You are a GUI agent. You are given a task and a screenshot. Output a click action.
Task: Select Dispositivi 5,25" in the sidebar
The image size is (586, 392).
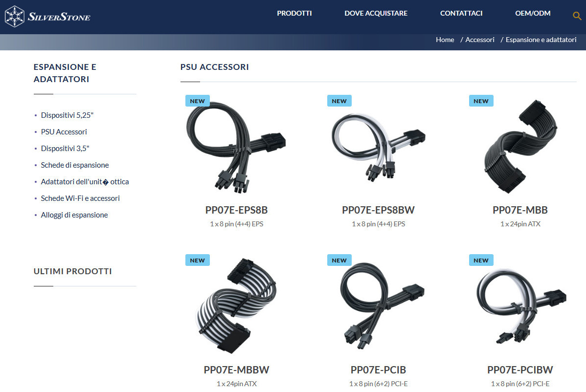click(67, 115)
